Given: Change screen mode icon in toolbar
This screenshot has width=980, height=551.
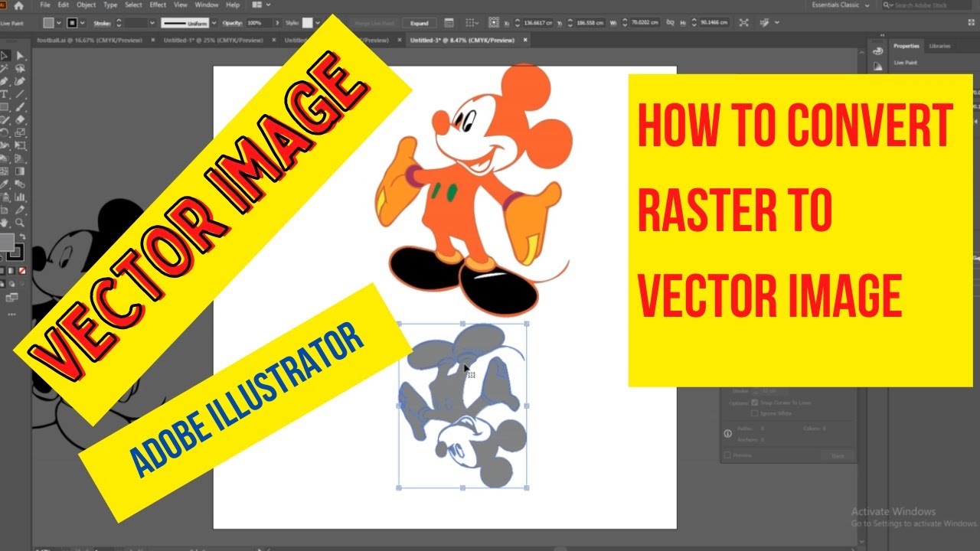Looking at the screenshot, I should coord(11,296).
